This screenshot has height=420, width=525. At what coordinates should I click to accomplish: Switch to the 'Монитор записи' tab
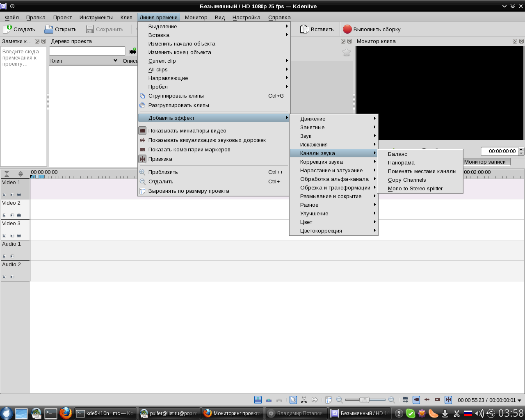click(x=485, y=162)
